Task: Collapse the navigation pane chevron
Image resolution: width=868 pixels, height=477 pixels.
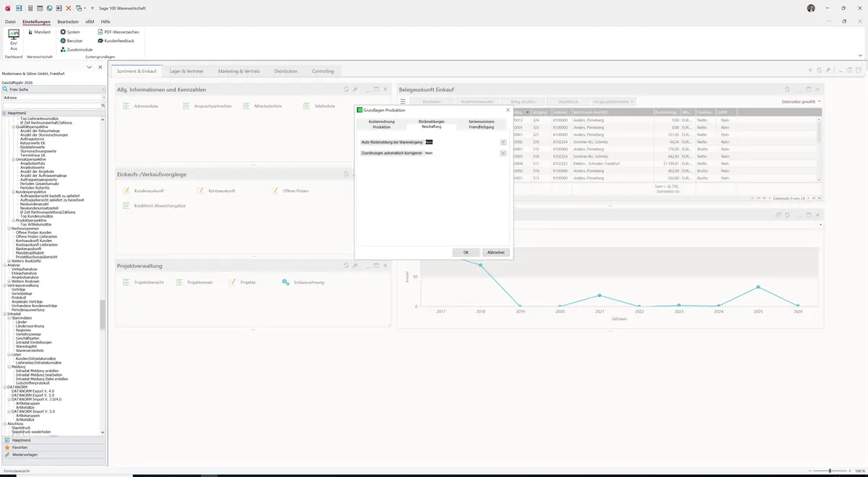Action: pos(90,67)
